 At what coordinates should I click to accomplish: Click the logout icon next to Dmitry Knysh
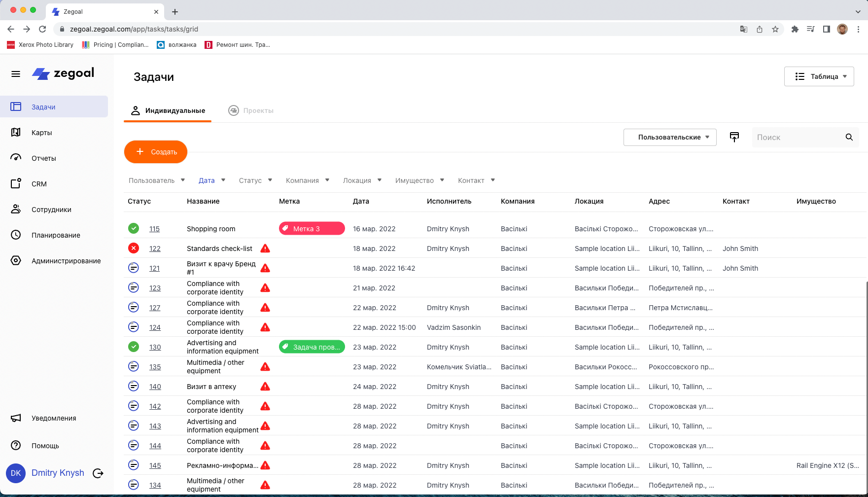[98, 473]
